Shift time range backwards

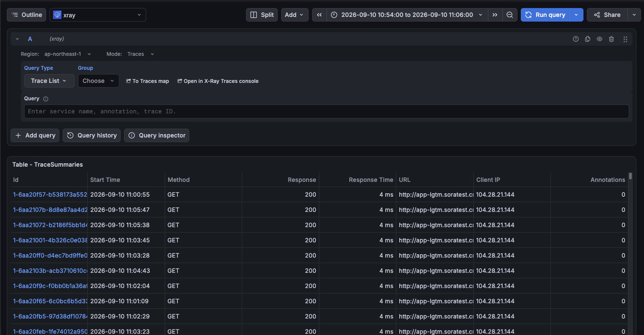point(319,15)
